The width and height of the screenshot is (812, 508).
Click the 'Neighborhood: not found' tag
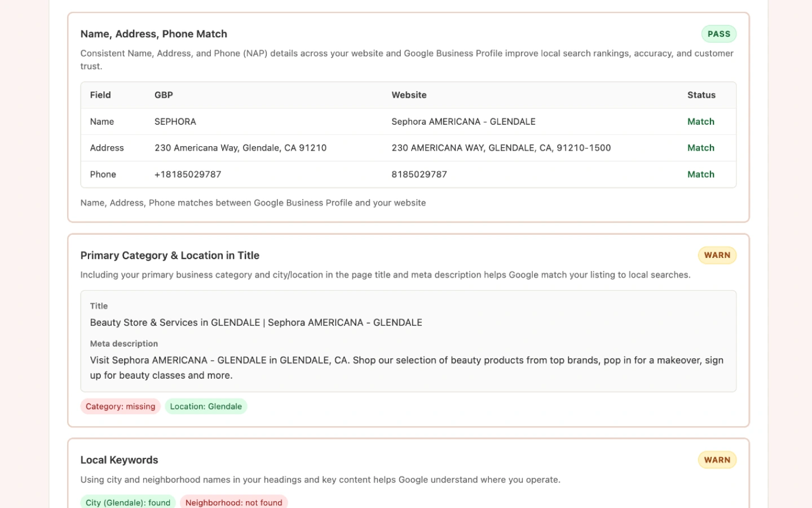(x=234, y=502)
